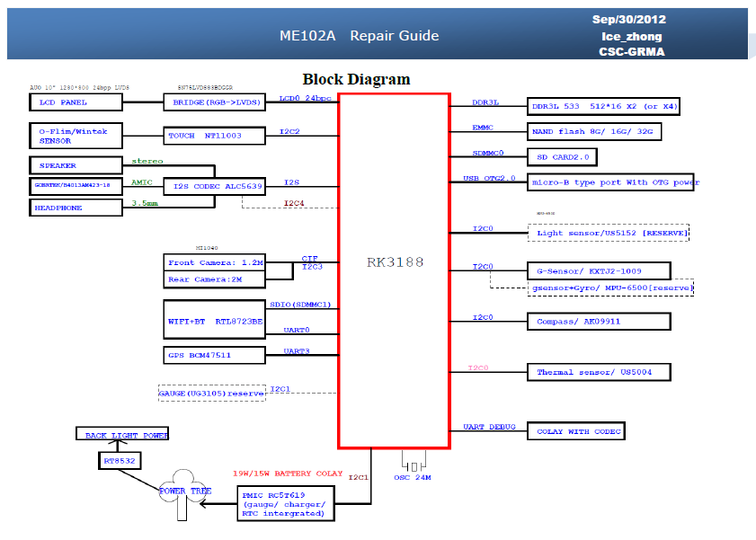Select the 'SDIO(SDMMC1)' label
The height and width of the screenshot is (540, 756).
(x=300, y=305)
